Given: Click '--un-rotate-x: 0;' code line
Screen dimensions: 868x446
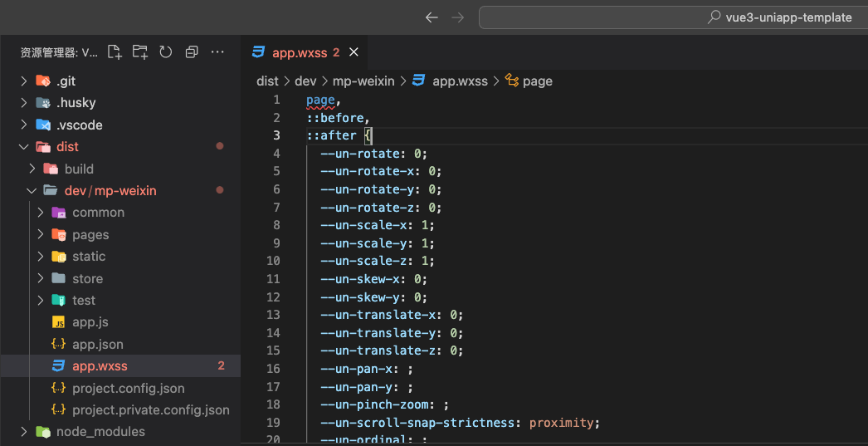Looking at the screenshot, I should tap(382, 171).
